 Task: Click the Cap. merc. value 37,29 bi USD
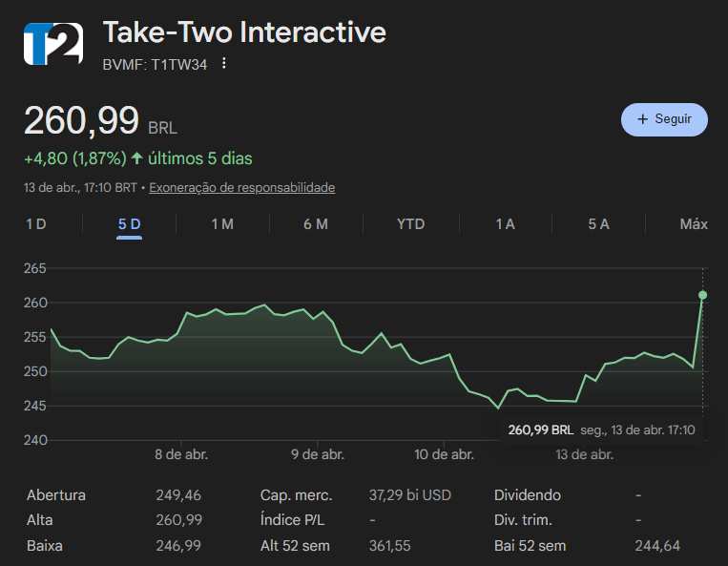(409, 495)
